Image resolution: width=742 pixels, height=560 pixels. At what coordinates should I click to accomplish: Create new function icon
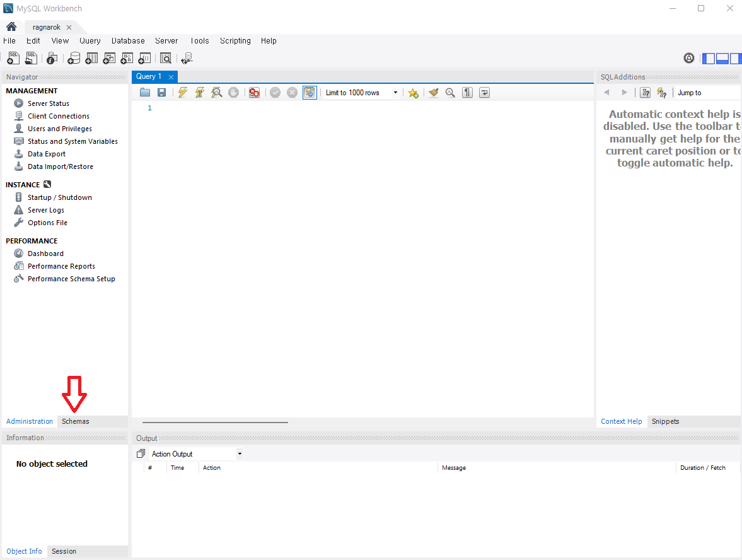145,58
